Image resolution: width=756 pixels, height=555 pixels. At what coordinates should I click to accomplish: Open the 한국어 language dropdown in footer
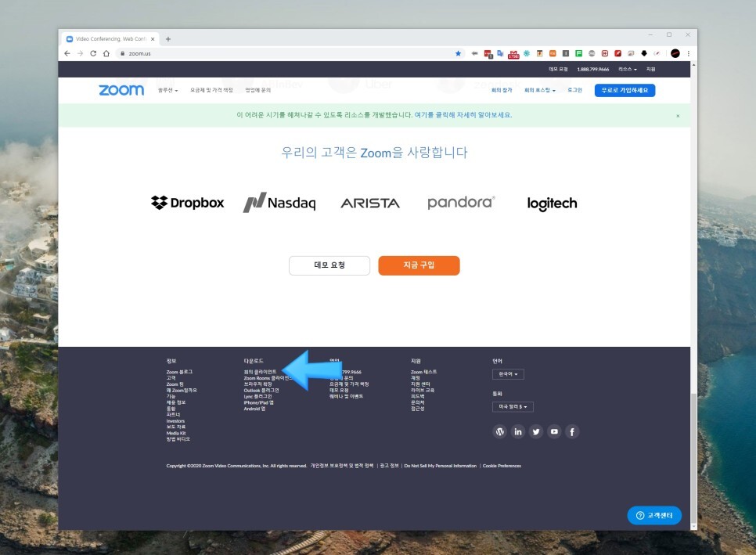click(x=508, y=374)
